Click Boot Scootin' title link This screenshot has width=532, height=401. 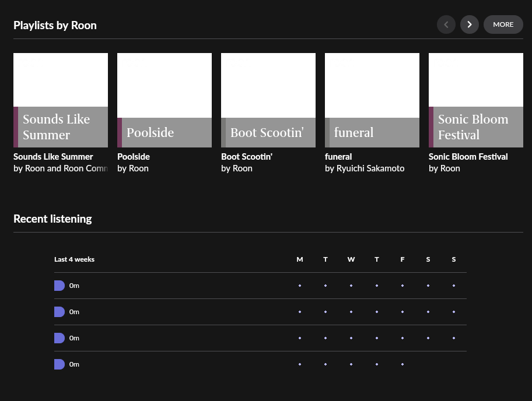pyautogui.click(x=247, y=157)
